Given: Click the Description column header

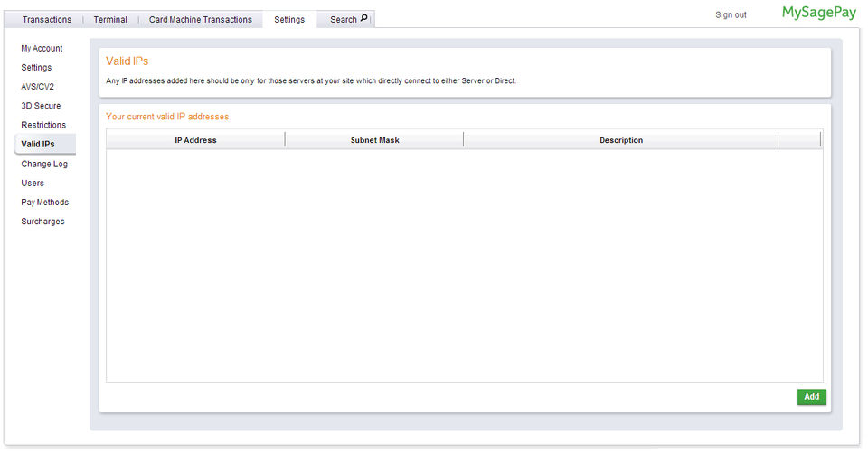Looking at the screenshot, I should point(621,140).
